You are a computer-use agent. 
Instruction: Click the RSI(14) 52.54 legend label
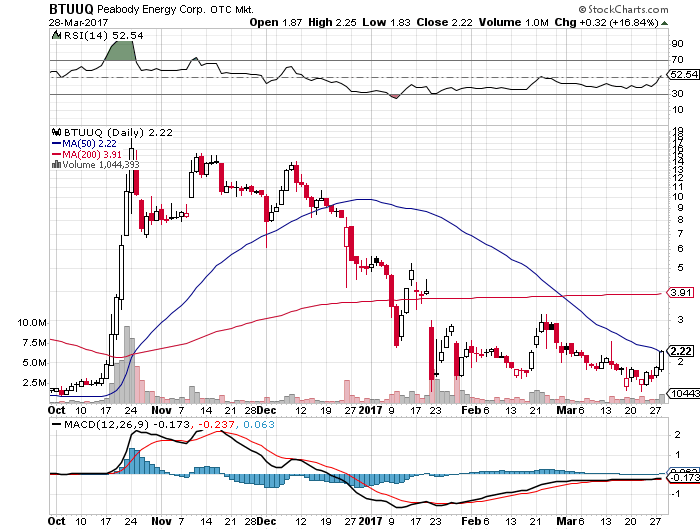point(104,35)
